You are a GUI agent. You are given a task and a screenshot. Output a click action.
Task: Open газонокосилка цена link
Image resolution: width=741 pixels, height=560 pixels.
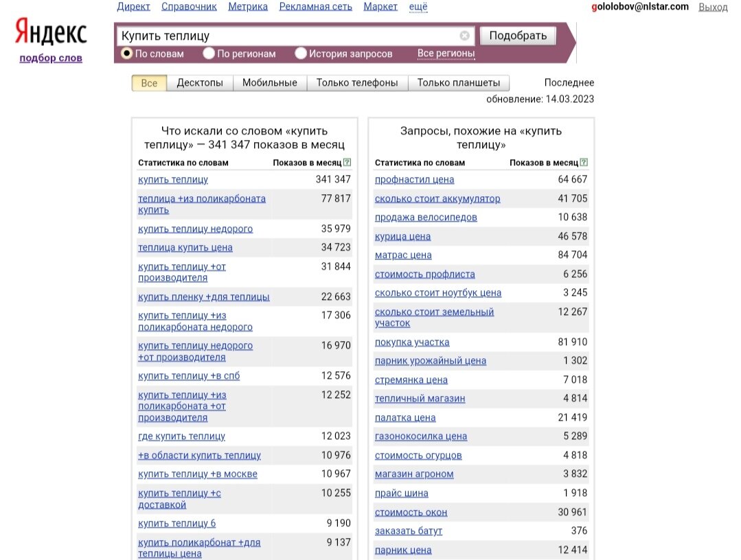(421, 436)
